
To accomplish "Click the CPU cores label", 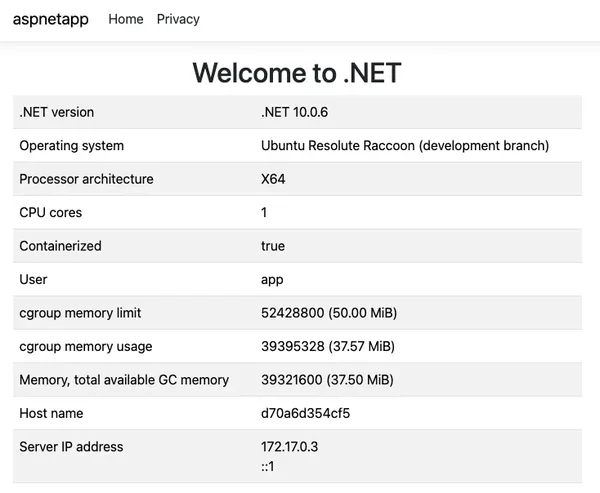I will click(51, 213).
